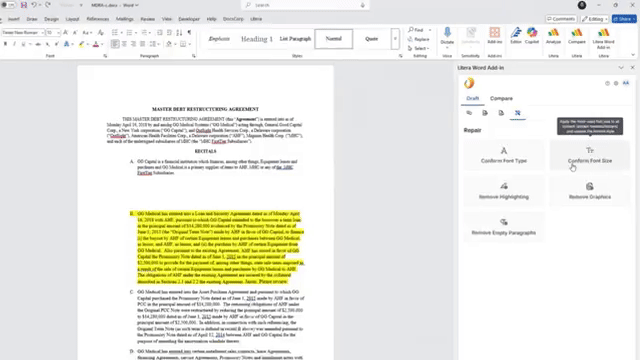Click the Litera Compare ribbon icon
Image resolution: width=640 pixels, height=360 pixels.
(x=577, y=36)
